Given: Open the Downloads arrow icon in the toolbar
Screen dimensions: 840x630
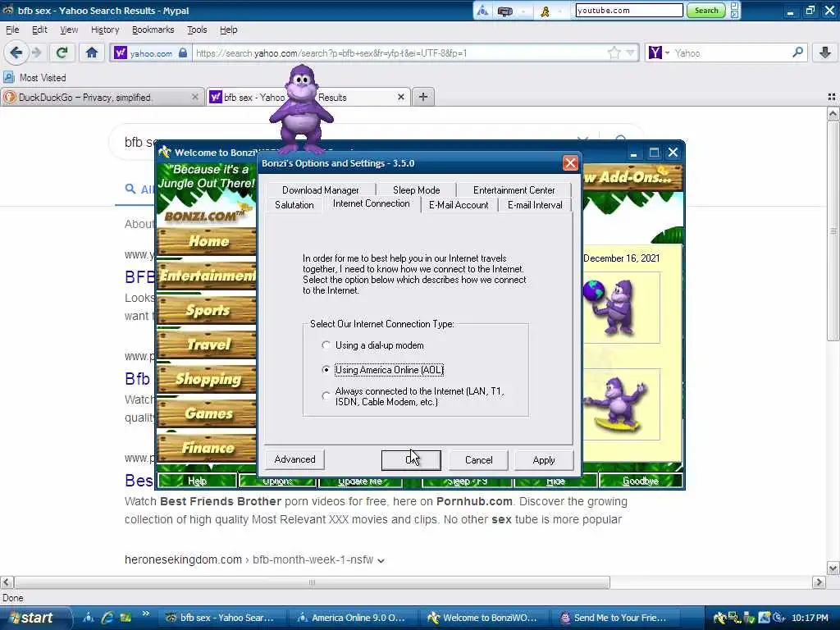Looking at the screenshot, I should 825,52.
